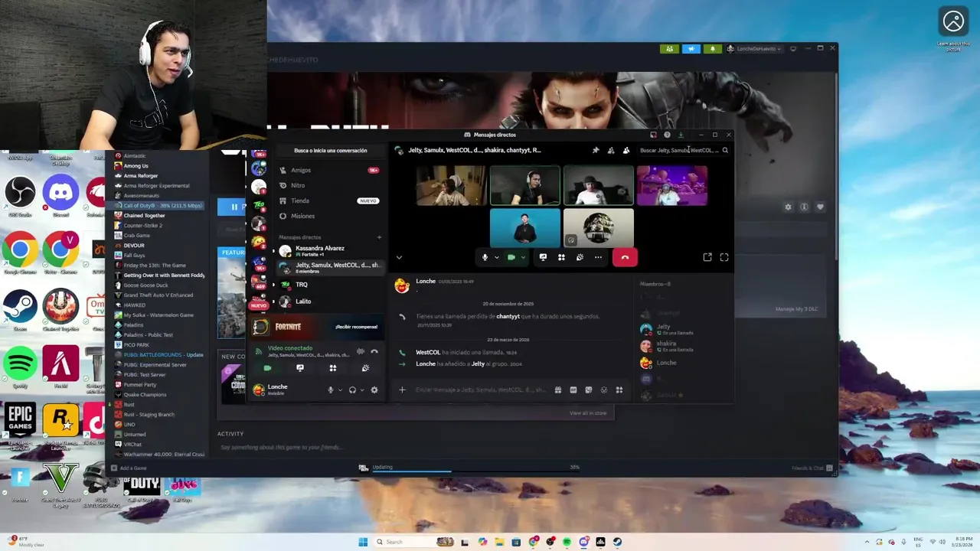Click Steam Updating download progress bar

click(x=475, y=471)
